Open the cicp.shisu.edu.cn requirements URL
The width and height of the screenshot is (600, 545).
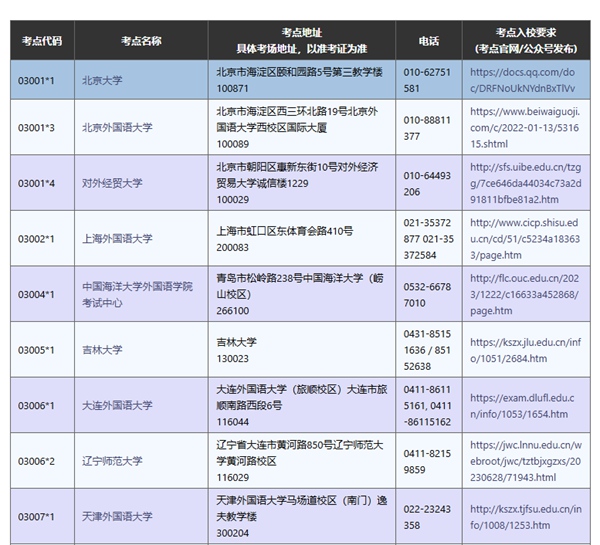[525, 238]
